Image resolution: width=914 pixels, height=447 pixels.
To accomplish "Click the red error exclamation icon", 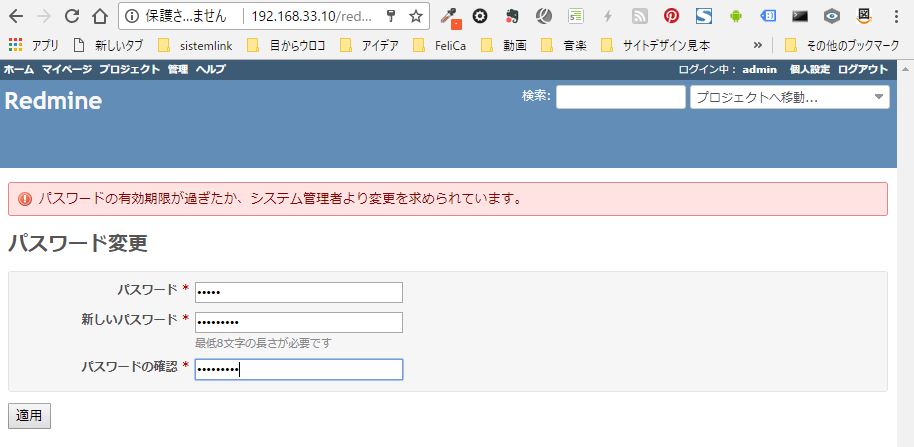I will pos(25,199).
